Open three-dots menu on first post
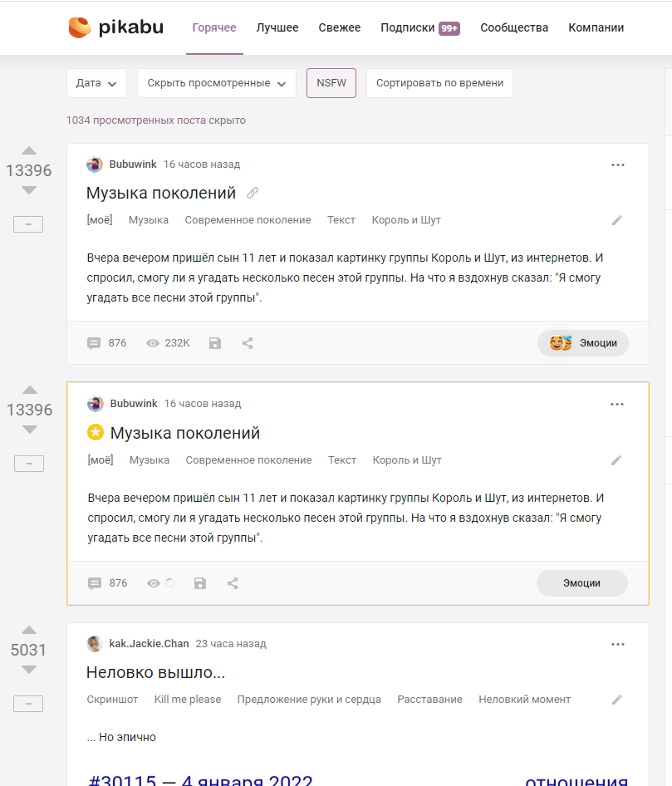This screenshot has height=786, width=672. (617, 165)
